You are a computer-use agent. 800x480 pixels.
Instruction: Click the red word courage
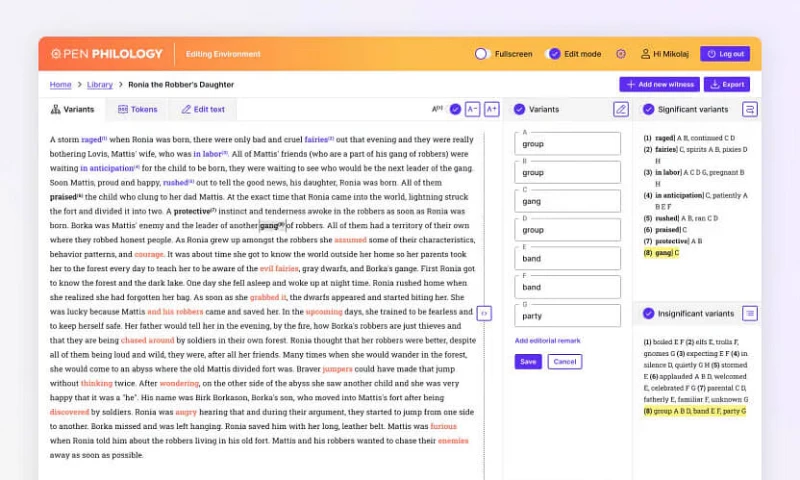pyautogui.click(x=149, y=254)
